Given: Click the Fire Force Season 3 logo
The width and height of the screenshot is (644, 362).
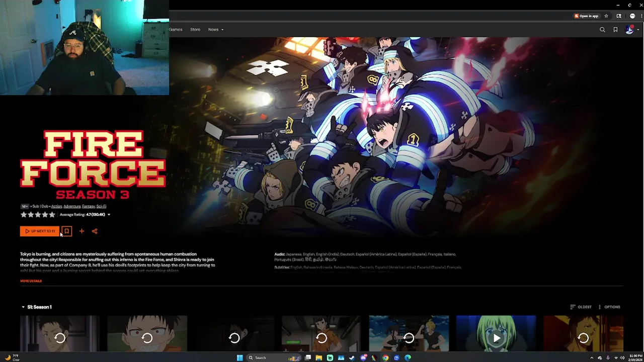Looking at the screenshot, I should 93,165.
